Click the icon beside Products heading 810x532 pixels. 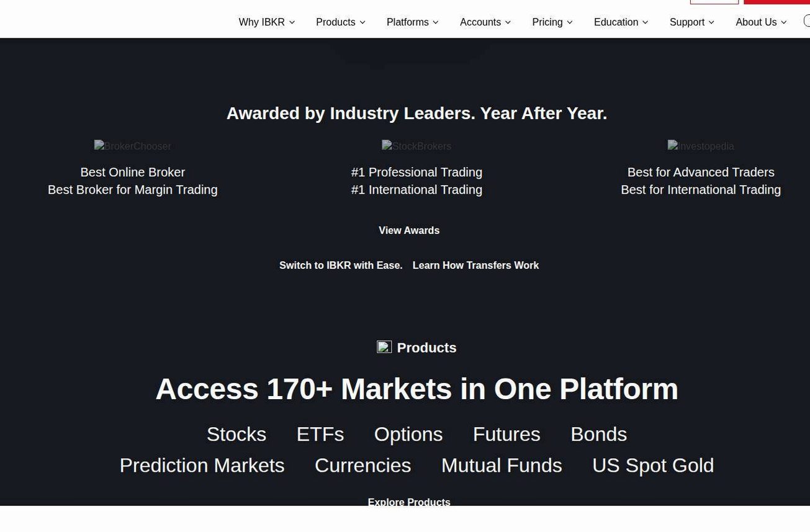pyautogui.click(x=384, y=347)
